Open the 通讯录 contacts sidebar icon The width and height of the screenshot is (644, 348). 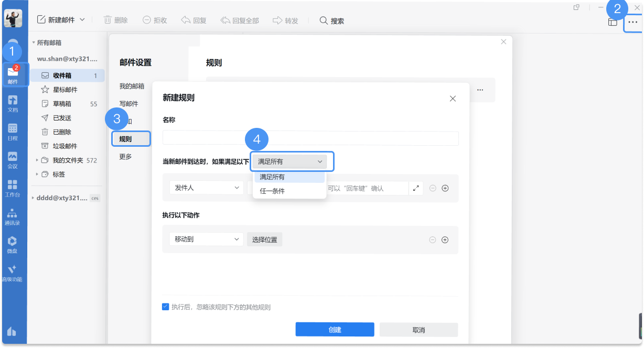[x=13, y=216]
